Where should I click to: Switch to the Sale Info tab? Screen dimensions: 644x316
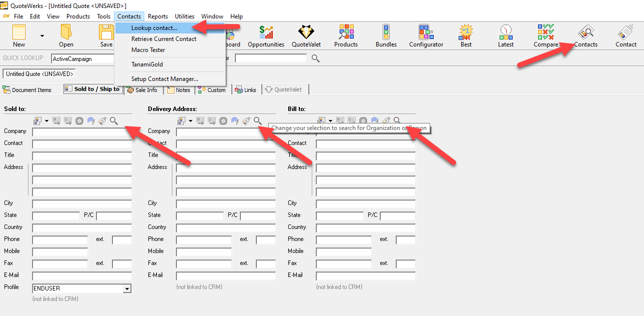tap(142, 90)
